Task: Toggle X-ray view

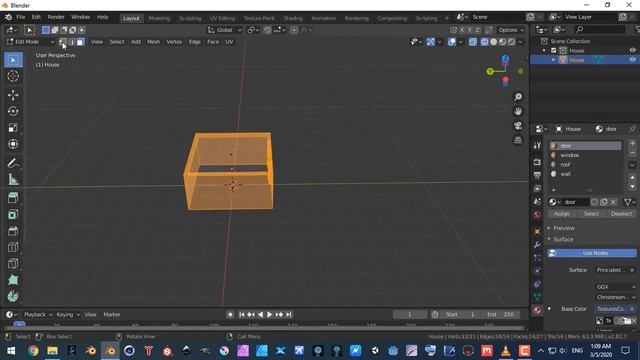Action: click(473, 42)
